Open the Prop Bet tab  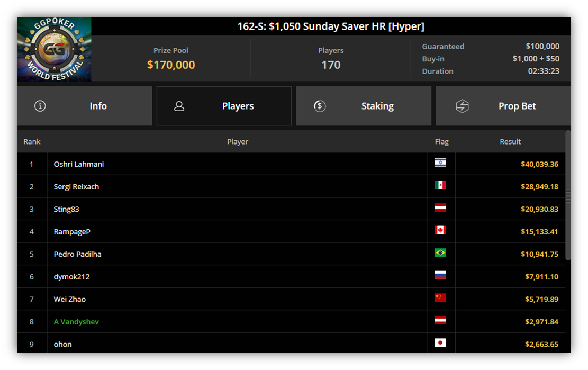click(503, 106)
